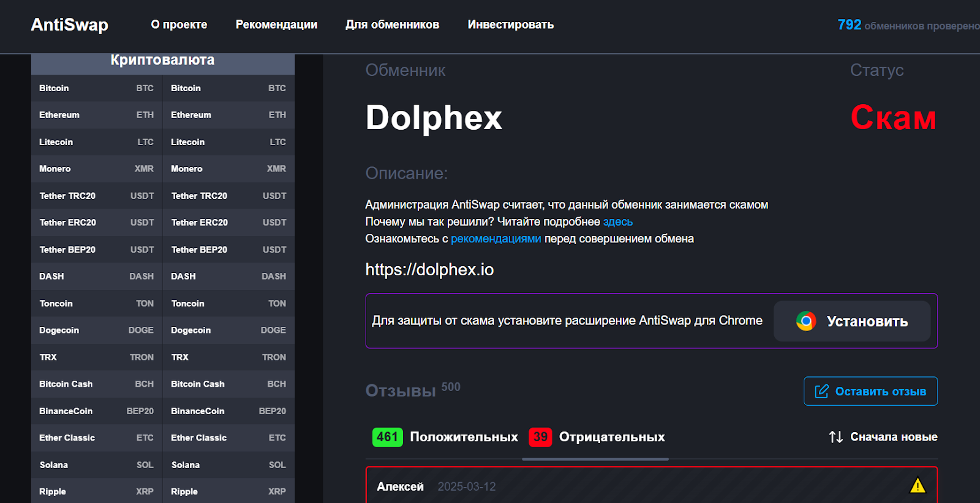
Task: Choose TRX TRON in the left column
Action: [96, 357]
